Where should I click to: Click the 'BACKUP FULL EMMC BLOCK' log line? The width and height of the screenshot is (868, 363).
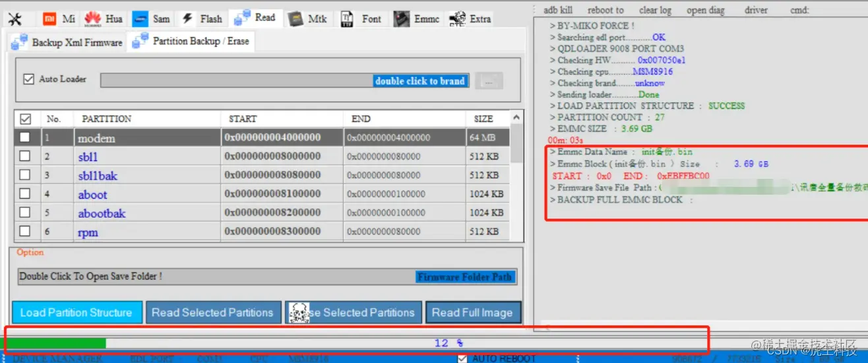pos(621,200)
